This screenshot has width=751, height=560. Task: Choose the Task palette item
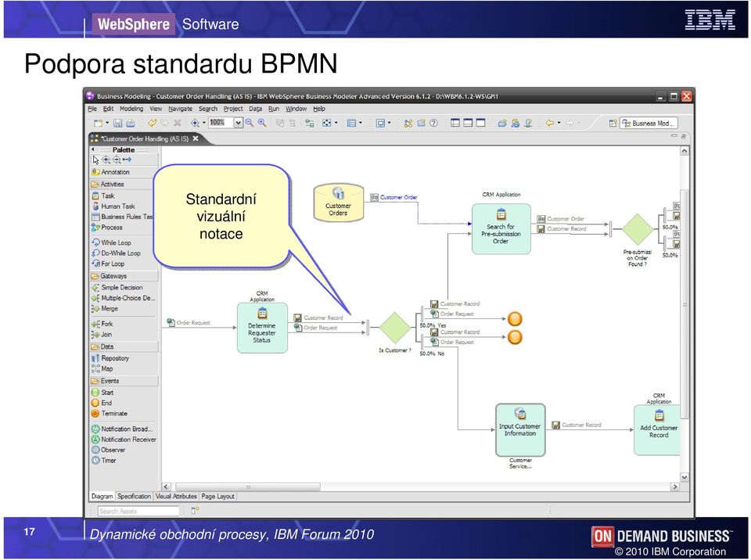pyautogui.click(x=103, y=196)
